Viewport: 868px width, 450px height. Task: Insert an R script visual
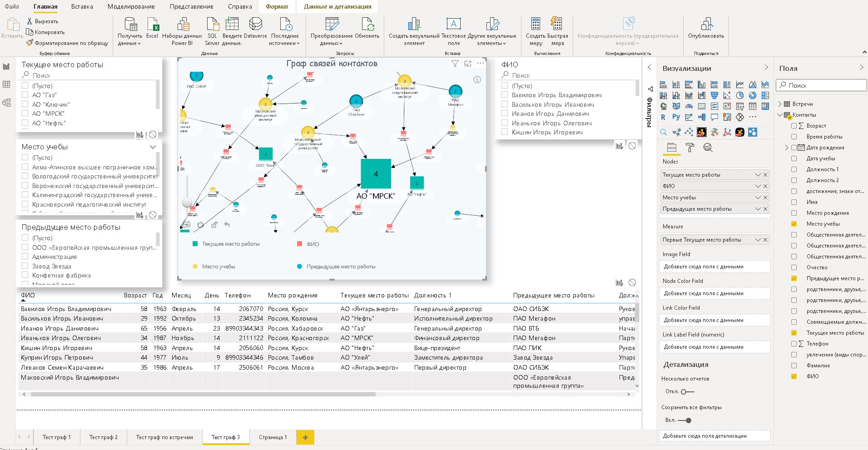[x=663, y=117]
